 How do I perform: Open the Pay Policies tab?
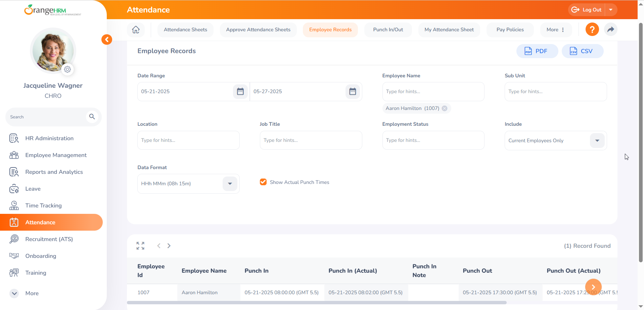510,30
